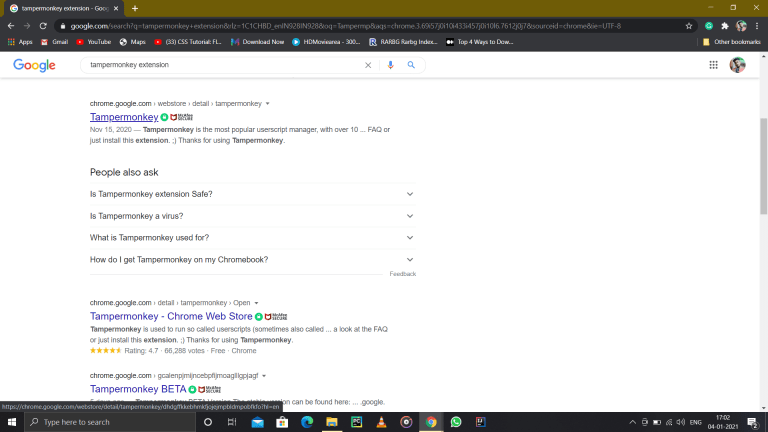Bookmark this page with the star icon
This screenshot has width=768, height=432.
pos(689,26)
